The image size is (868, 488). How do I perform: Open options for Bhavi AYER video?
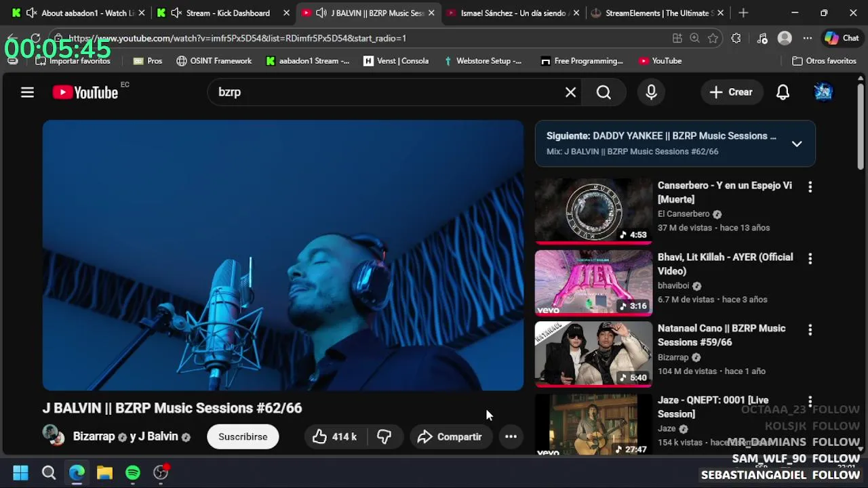point(810,258)
